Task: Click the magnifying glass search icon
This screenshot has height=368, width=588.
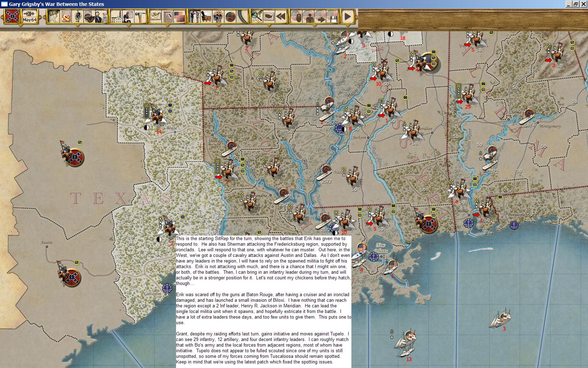Action: point(257,16)
